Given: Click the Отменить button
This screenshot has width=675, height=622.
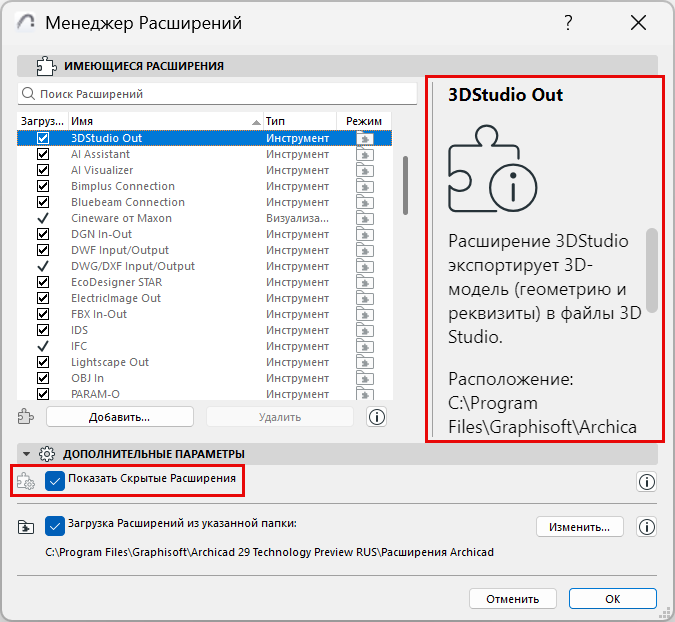Looking at the screenshot, I should [513, 599].
